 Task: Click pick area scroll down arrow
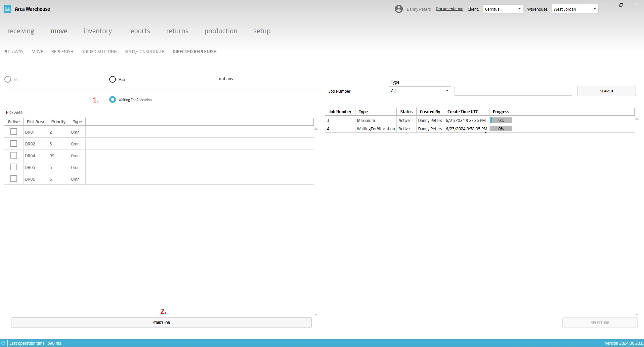[x=316, y=315]
